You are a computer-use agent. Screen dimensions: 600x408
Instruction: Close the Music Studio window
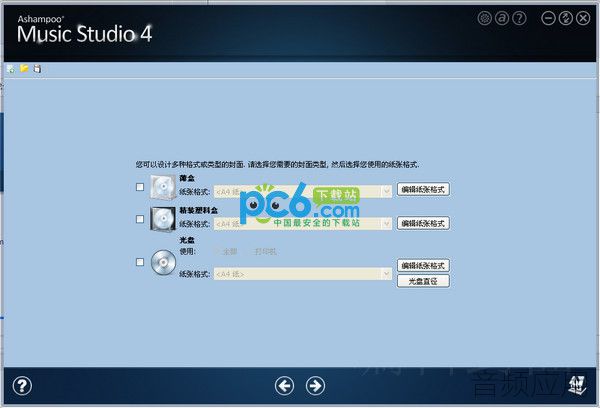coord(583,18)
